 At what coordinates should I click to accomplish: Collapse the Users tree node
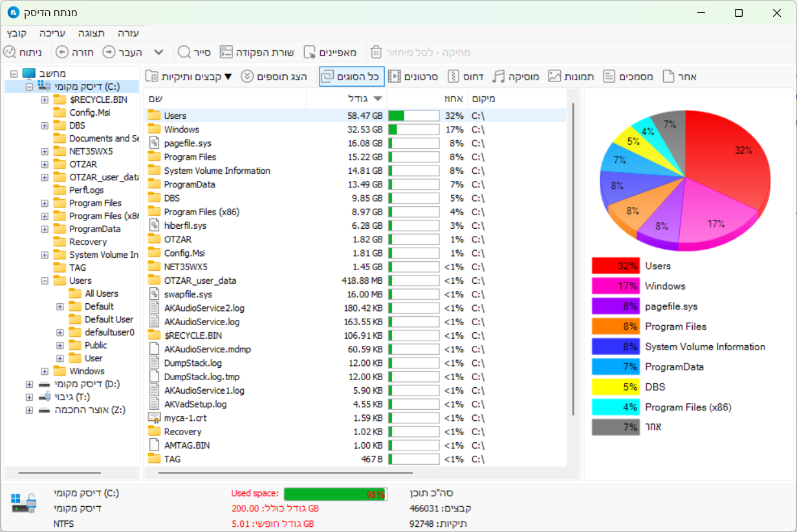[x=45, y=281]
